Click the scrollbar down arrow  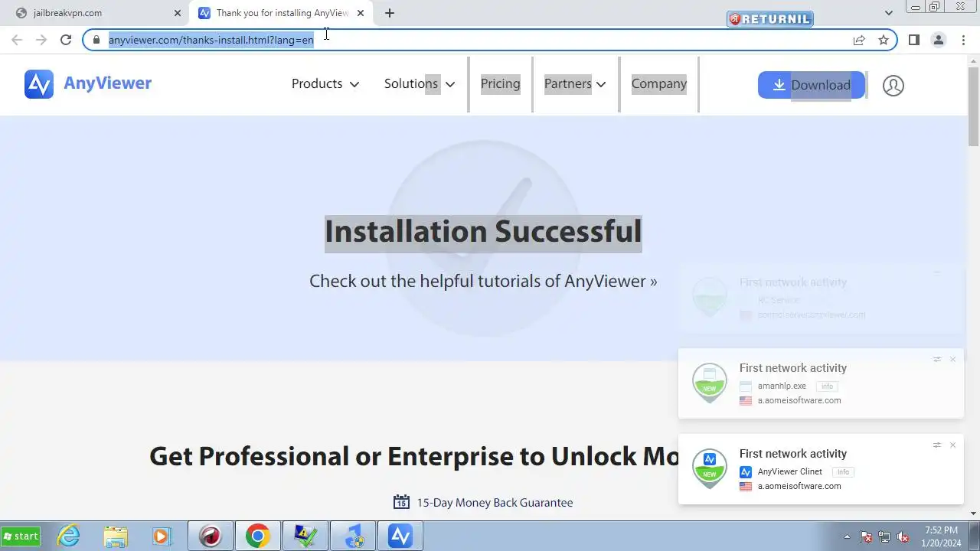[x=973, y=514]
